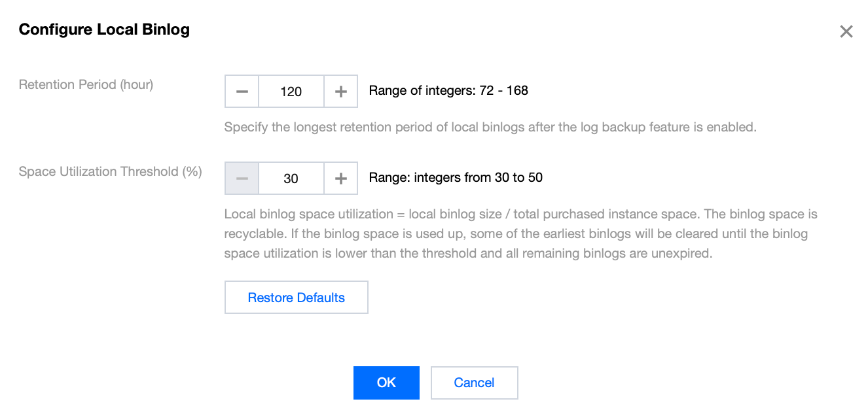Click the "Space Utilization Threshold (%)" label
The image size is (868, 412).
point(110,171)
